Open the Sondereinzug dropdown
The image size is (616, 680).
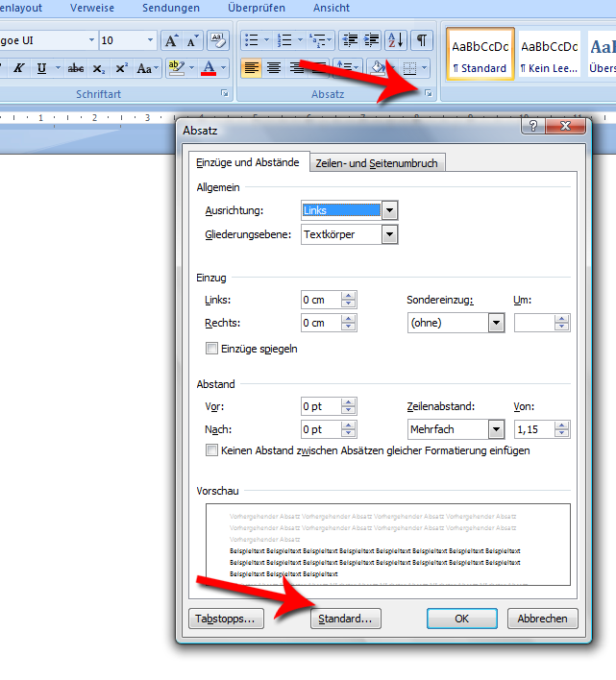point(496,323)
